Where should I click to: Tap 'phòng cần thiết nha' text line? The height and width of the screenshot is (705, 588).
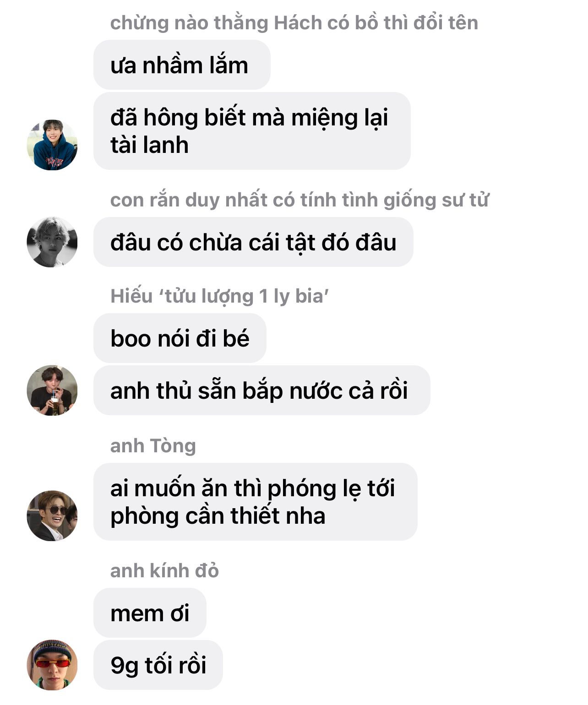218,516
